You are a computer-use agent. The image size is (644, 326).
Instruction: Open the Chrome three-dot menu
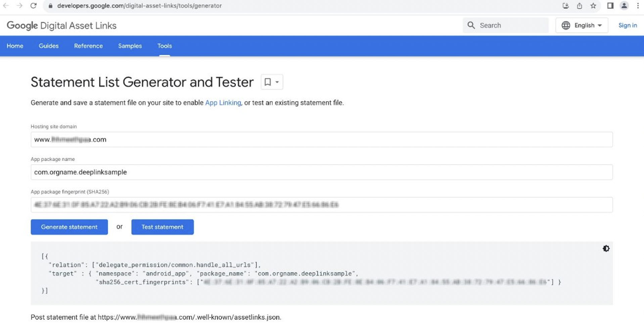coord(638,6)
